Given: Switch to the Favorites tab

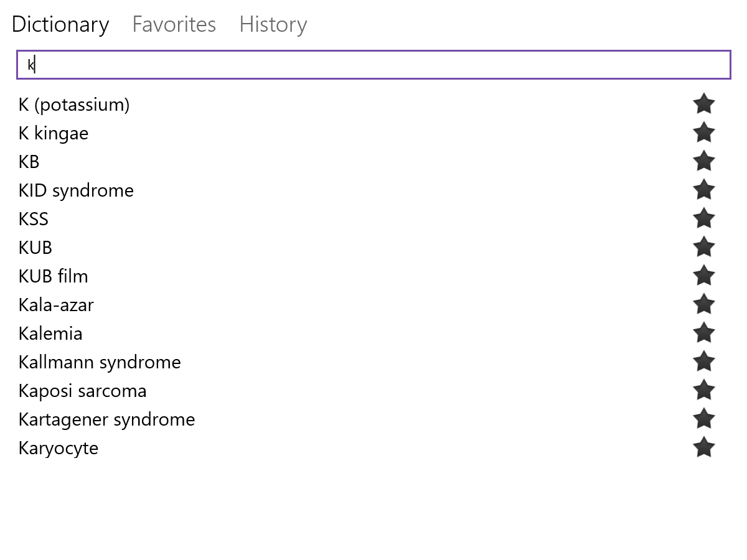Looking at the screenshot, I should click(x=174, y=24).
